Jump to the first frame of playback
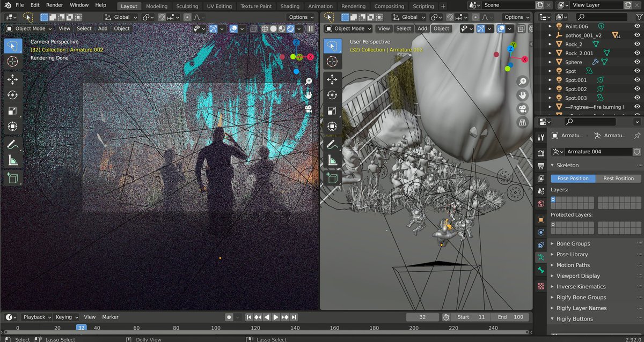The height and width of the screenshot is (342, 644). point(249,317)
